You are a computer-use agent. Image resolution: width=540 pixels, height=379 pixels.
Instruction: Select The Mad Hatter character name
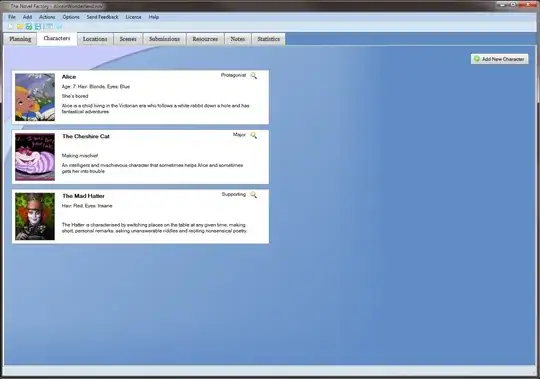point(83,196)
